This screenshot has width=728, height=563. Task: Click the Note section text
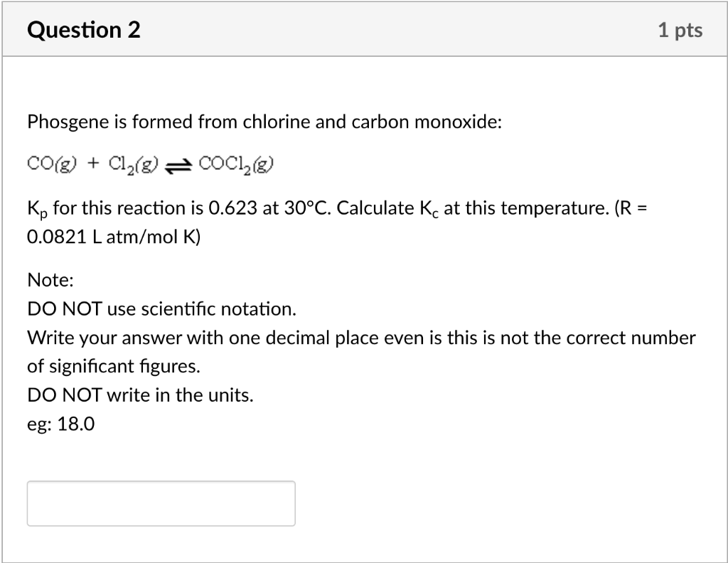(x=50, y=280)
